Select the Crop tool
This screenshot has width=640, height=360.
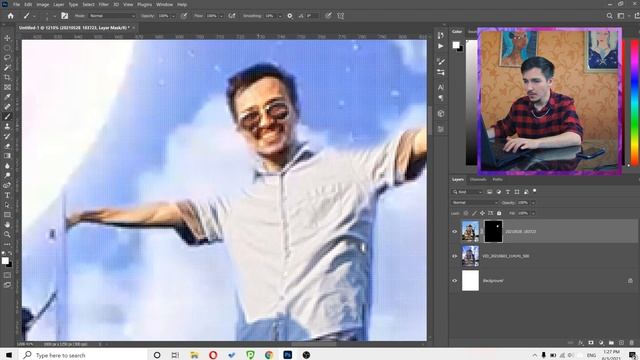pos(7,77)
